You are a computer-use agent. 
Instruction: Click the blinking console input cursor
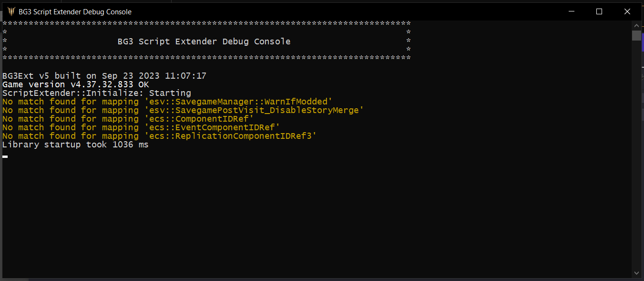5,156
